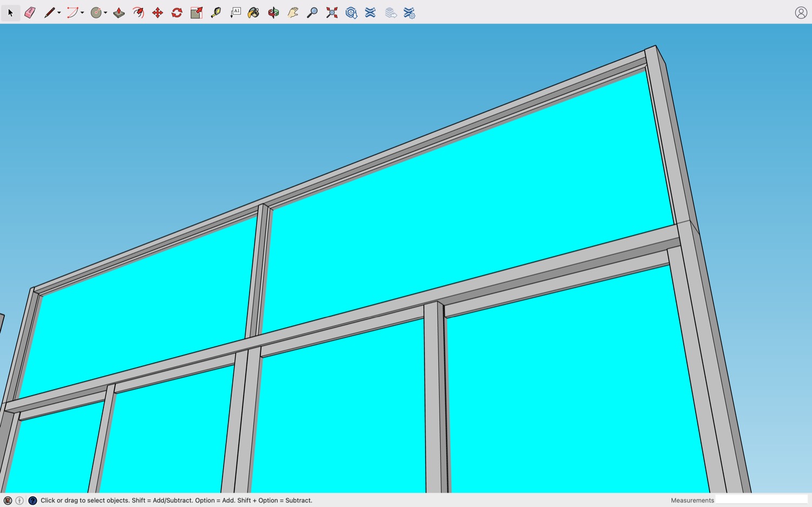Open the 3D Warehouse icon
This screenshot has height=507, width=812.
click(x=351, y=12)
